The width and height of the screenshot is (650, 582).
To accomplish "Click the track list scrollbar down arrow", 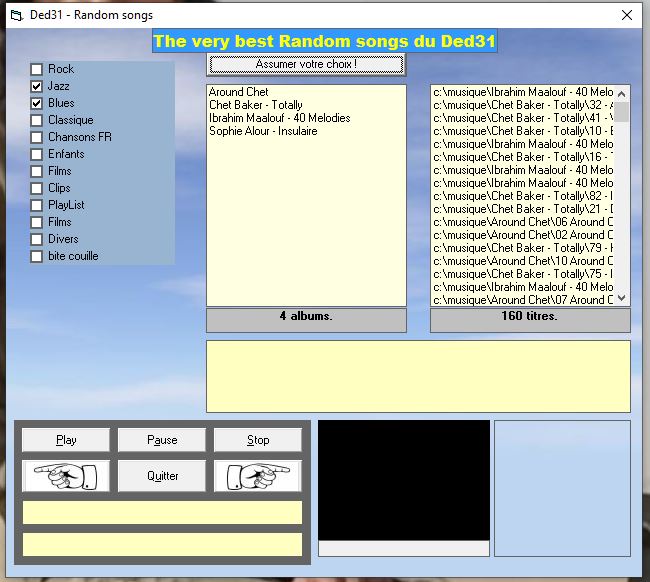I will [621, 297].
